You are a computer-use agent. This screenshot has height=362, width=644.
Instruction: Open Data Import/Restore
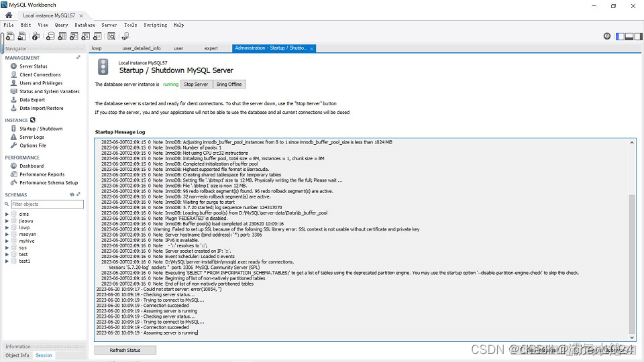pos(41,109)
